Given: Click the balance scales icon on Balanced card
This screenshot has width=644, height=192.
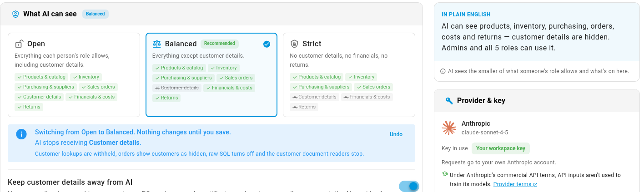Looking at the screenshot, I should tap(157, 44).
